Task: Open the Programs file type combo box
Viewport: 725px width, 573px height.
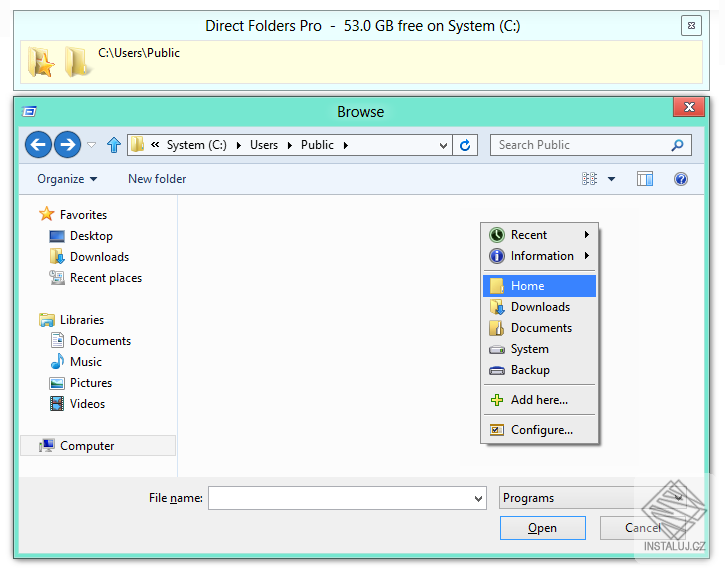Action: click(592, 498)
